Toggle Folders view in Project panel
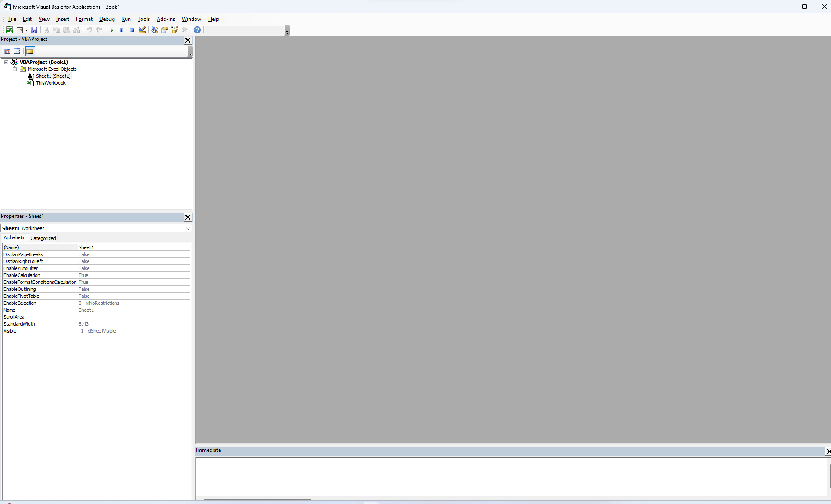Image resolution: width=831 pixels, height=504 pixels. coord(30,51)
